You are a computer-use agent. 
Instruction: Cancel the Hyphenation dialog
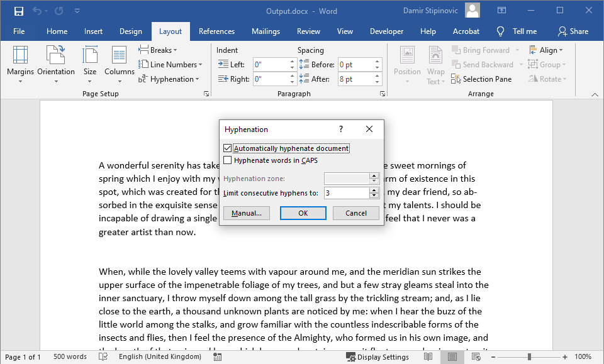pos(356,213)
